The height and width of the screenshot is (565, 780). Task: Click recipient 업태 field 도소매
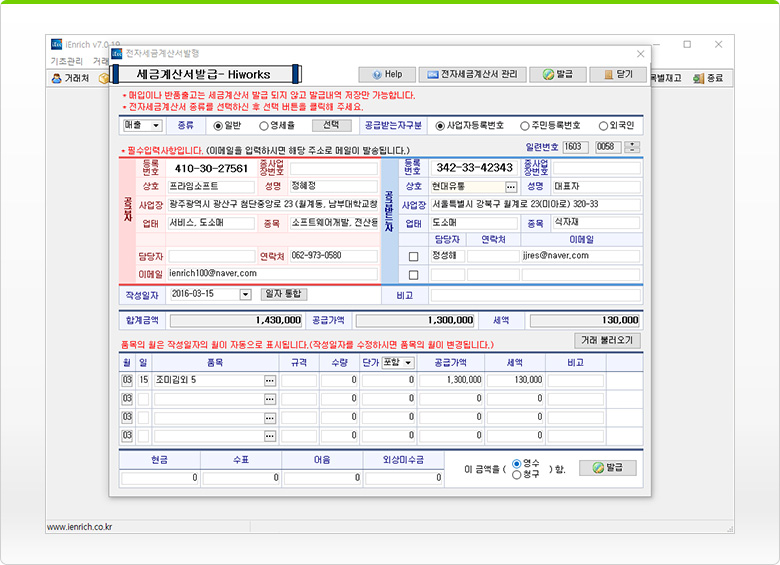click(x=475, y=223)
